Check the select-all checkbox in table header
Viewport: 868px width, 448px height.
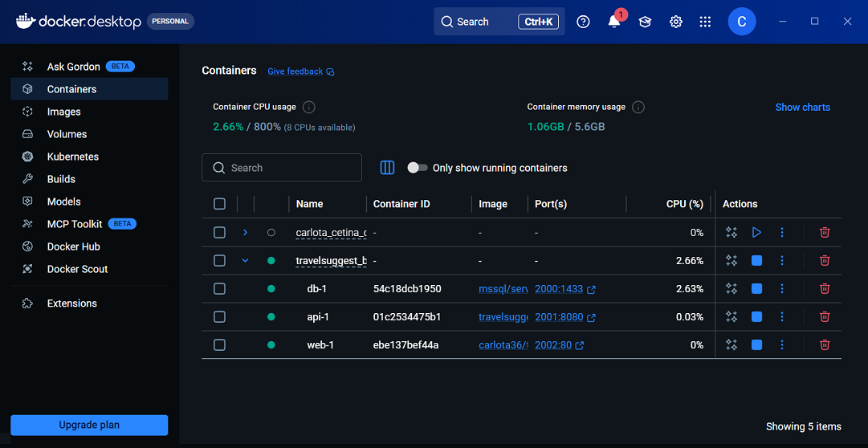(x=219, y=204)
